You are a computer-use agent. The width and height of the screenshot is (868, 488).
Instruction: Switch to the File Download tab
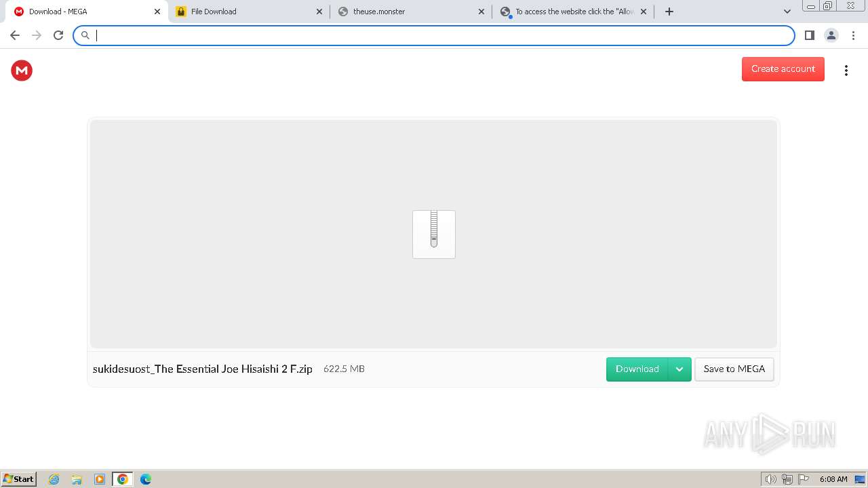click(248, 12)
